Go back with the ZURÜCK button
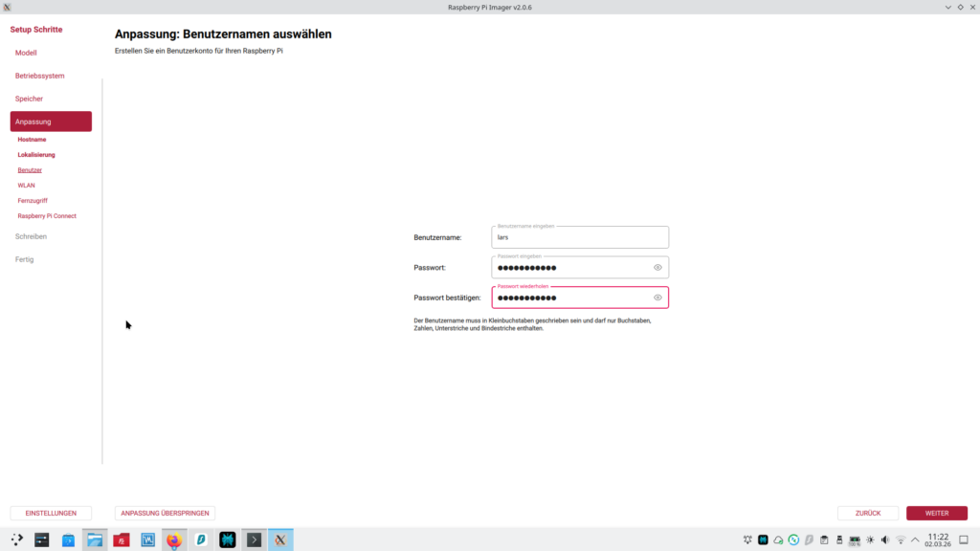Screen dimensions: 980x551 (867, 513)
